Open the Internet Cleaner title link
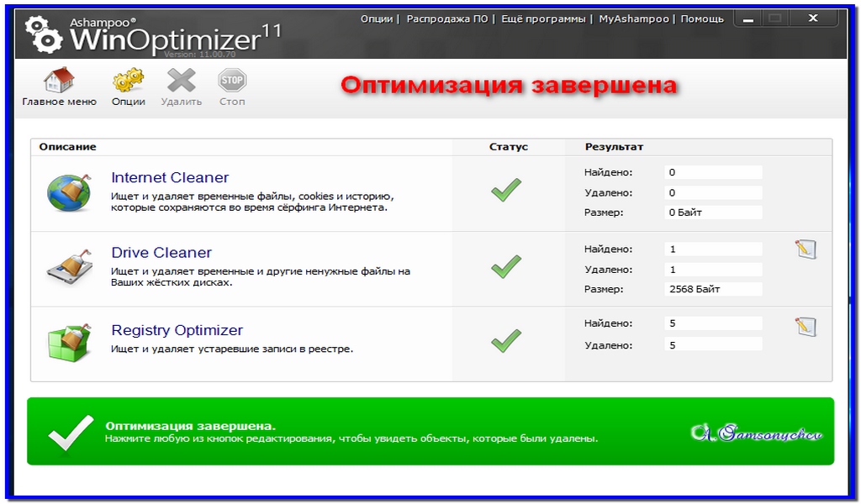 (170, 178)
